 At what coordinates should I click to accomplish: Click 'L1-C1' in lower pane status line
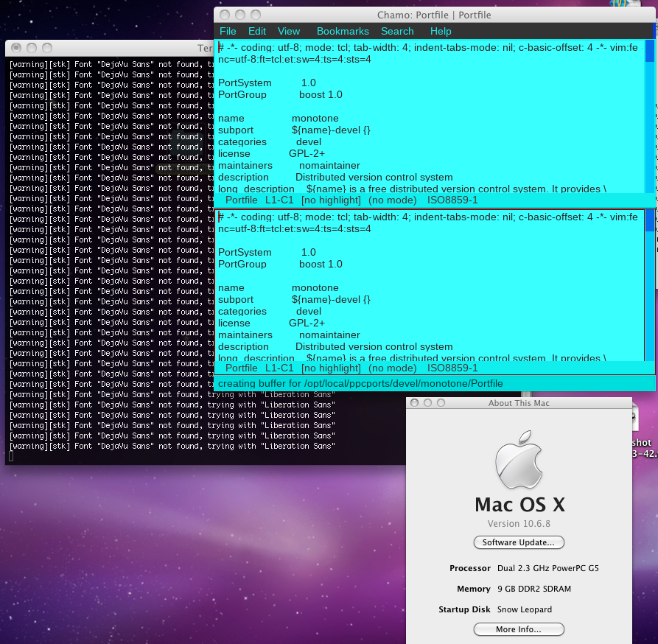279,368
